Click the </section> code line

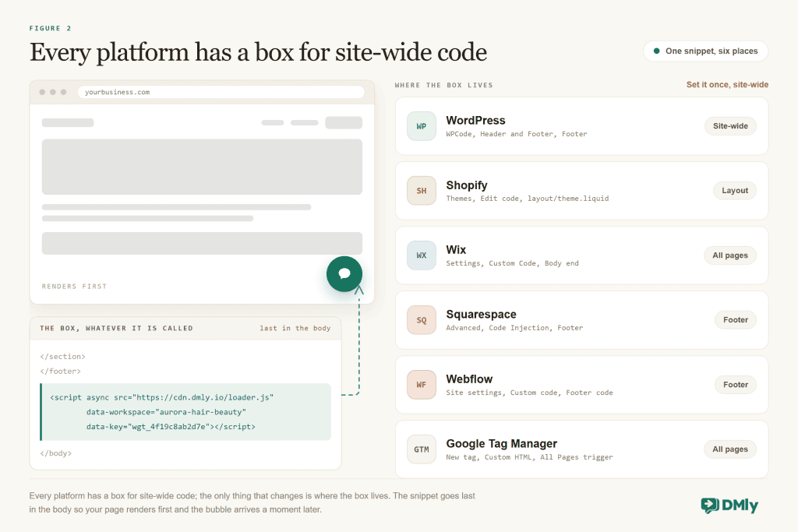coord(62,357)
